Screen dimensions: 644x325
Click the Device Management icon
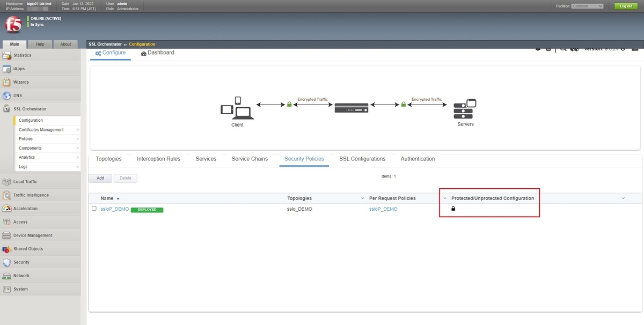point(6,235)
